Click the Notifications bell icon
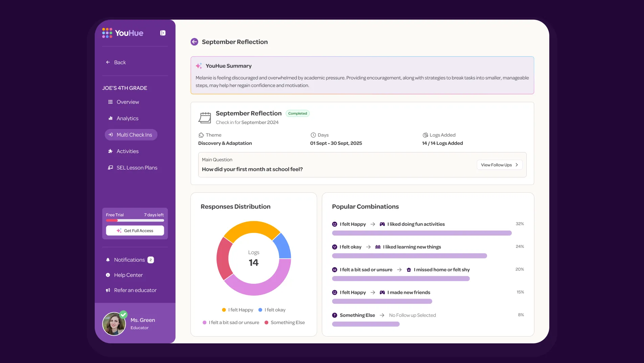Viewport: 644px width, 363px height. [x=108, y=260]
